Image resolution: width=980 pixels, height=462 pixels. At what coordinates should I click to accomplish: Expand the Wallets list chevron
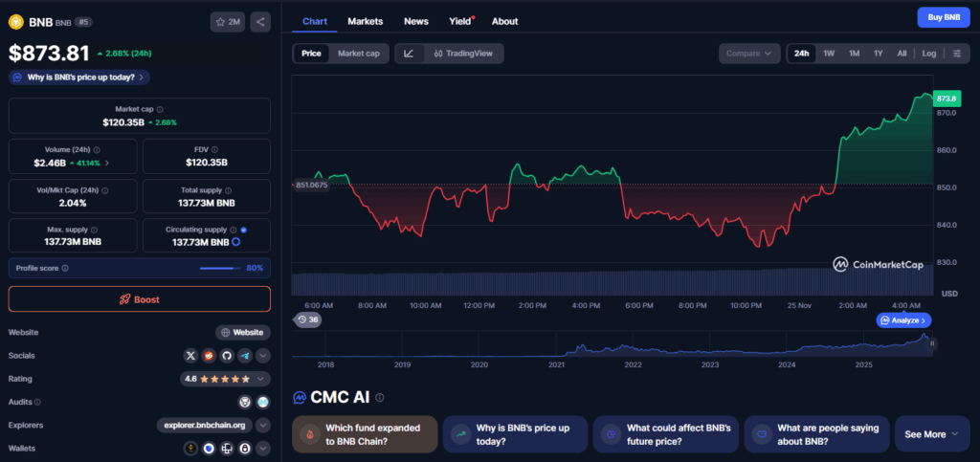pos(263,448)
